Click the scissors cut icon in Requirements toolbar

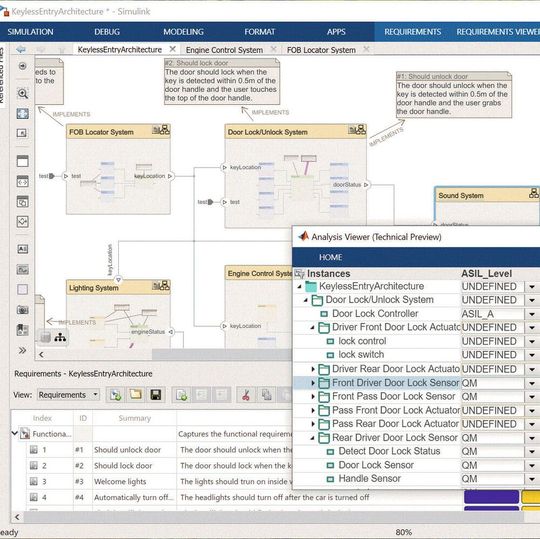pyautogui.click(x=246, y=395)
